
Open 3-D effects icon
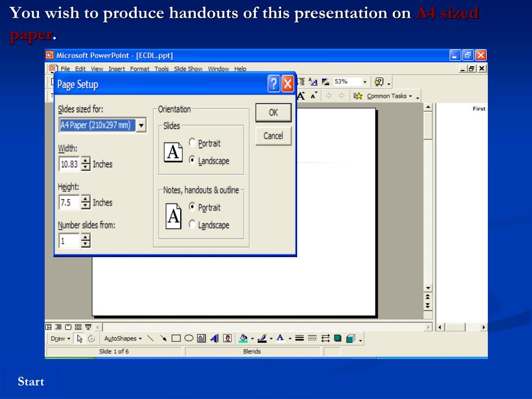pyautogui.click(x=351, y=339)
